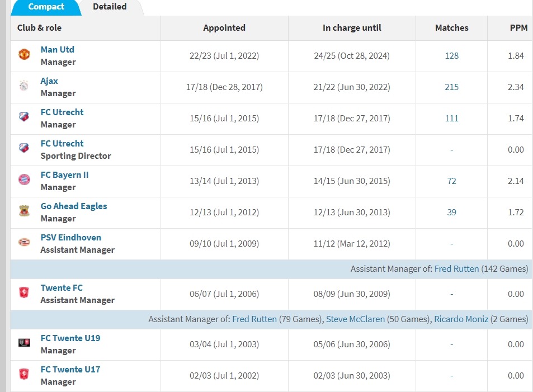
Task: Select the Compact tab
Action: [x=46, y=7]
